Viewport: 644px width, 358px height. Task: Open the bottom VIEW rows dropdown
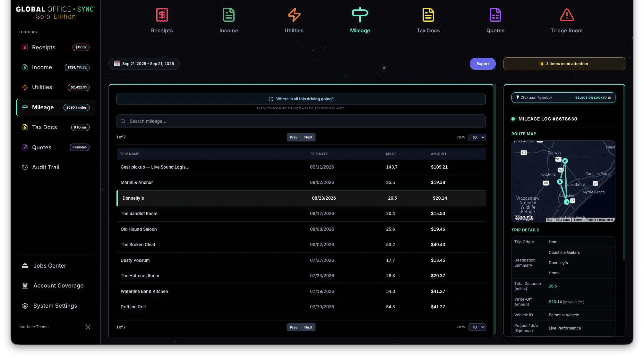[x=477, y=327]
